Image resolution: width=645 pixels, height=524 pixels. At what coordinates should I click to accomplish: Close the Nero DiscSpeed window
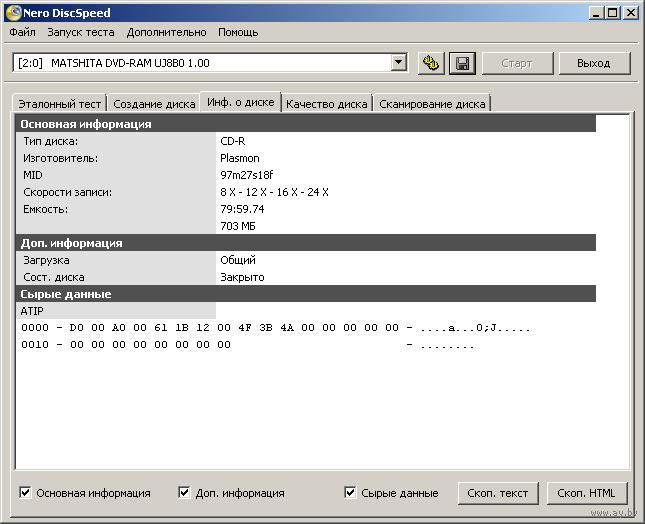(x=631, y=13)
